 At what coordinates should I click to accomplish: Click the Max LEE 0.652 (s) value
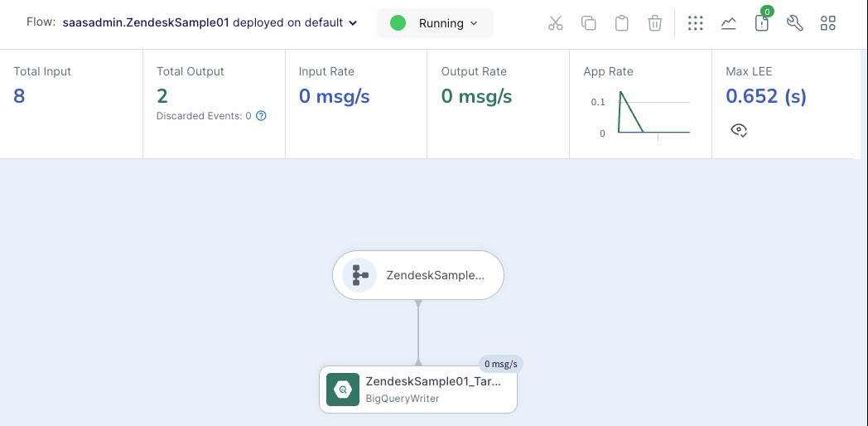tap(766, 96)
